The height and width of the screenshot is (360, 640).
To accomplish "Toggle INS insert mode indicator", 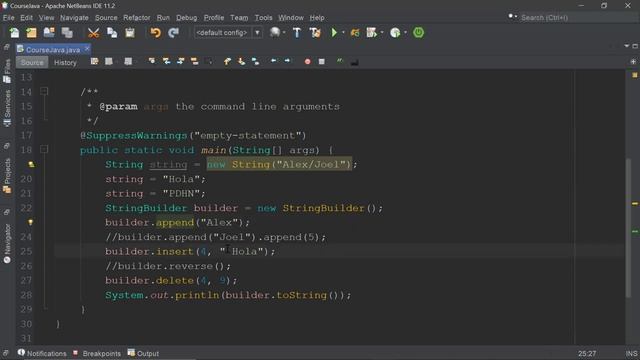I will coord(631,353).
